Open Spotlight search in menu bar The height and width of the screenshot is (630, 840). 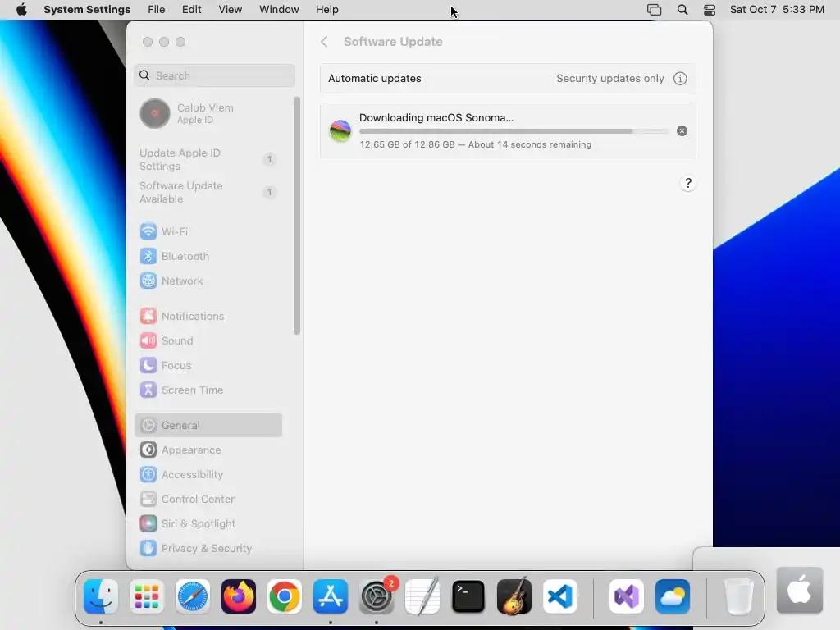pos(682,10)
